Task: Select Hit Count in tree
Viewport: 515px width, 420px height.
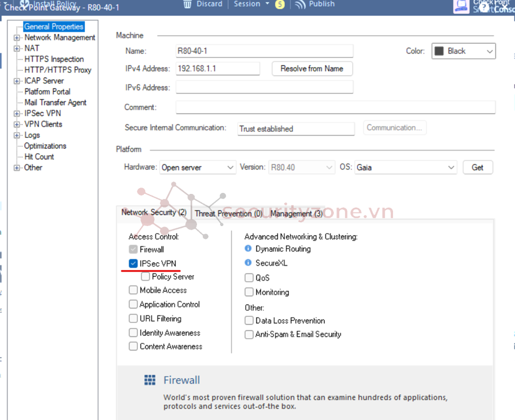Action: coord(39,156)
